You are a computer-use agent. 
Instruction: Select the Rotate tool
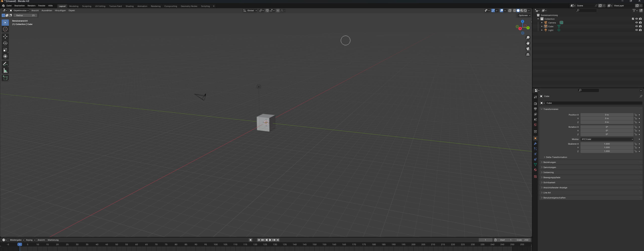(5, 43)
